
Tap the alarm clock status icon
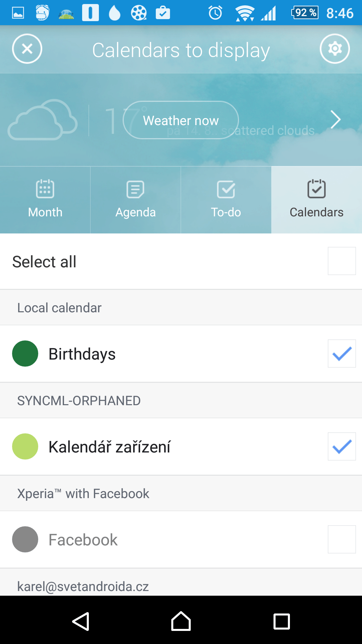[215, 13]
